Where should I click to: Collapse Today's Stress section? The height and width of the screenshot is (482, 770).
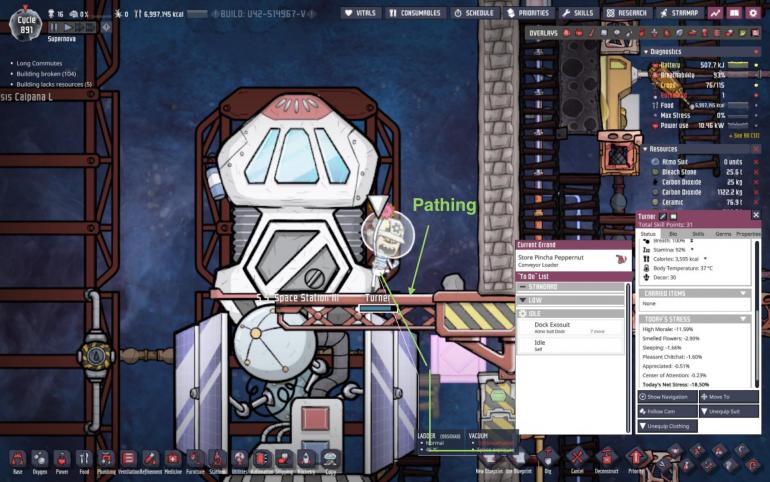[x=743, y=319]
